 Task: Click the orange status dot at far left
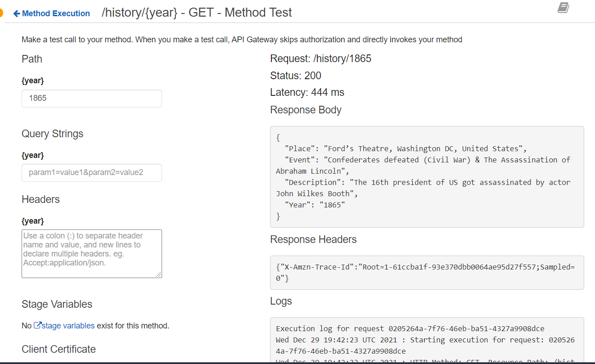point(2,13)
